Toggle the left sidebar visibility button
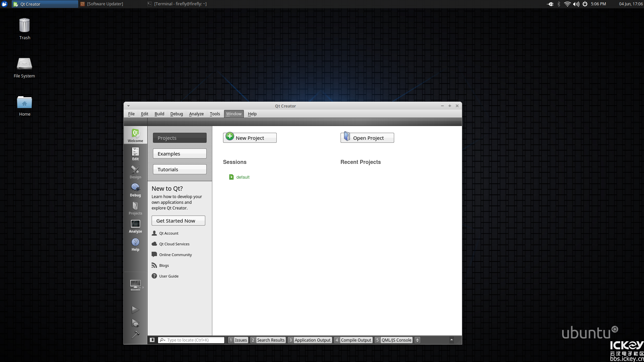The image size is (644, 362). 152,340
